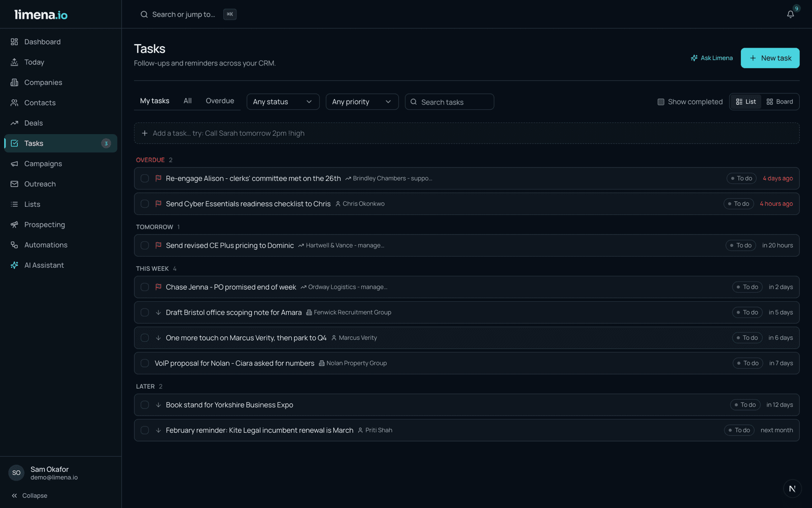This screenshot has width=812, height=508.
Task: Click low-priority arrow on Marcus Verity task
Action: (158, 338)
